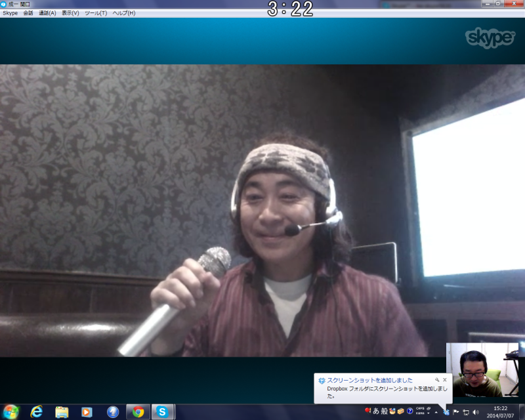Click the self-view video thumbnail
Viewport: 525px width, 420px height.
482,369
